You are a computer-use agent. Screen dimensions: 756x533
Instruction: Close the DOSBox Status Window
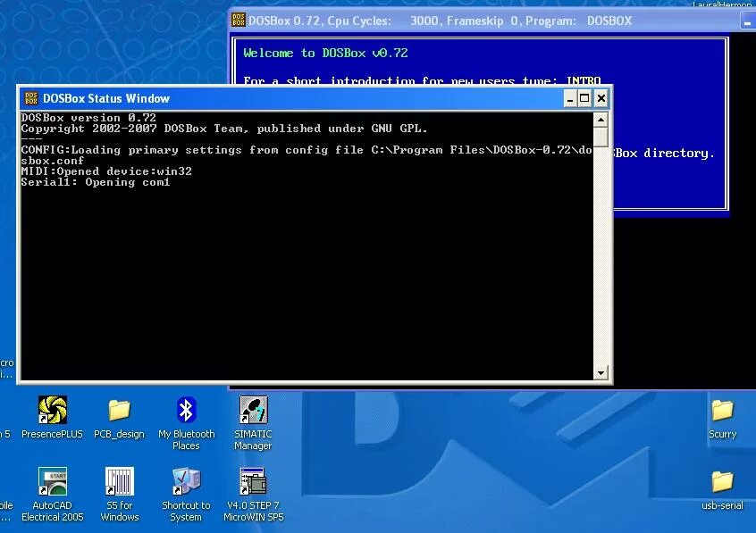[601, 98]
